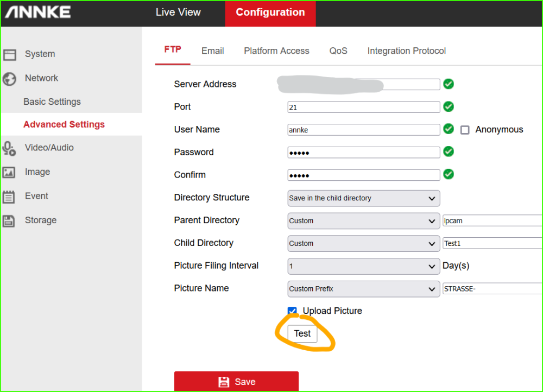This screenshot has height=392, width=543.
Task: Open the Picture Filing Interval dropdown
Action: tap(364, 266)
